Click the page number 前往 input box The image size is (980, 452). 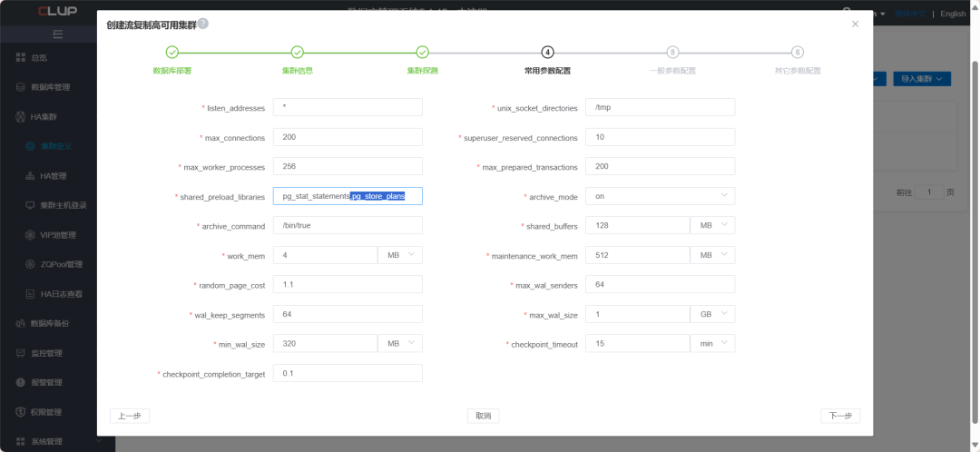[929, 192]
